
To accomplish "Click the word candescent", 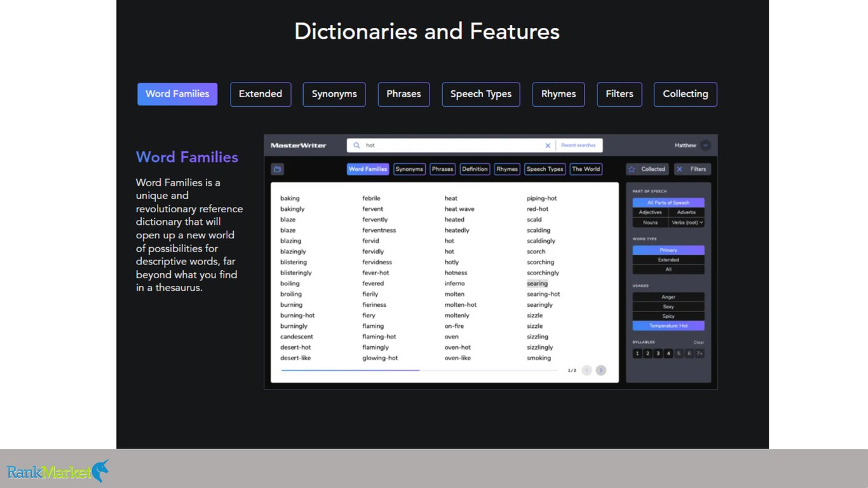I will pyautogui.click(x=297, y=337).
